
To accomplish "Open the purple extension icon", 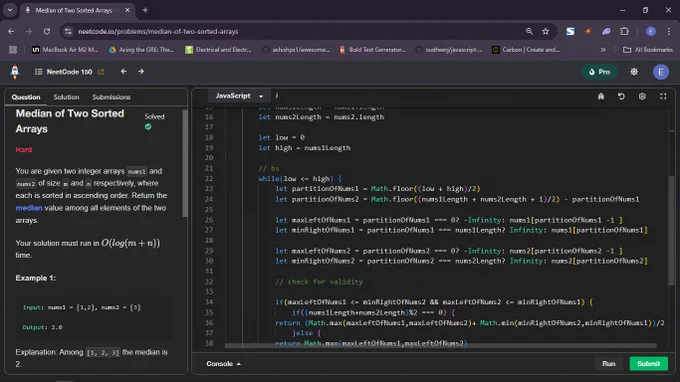I will (x=606, y=31).
